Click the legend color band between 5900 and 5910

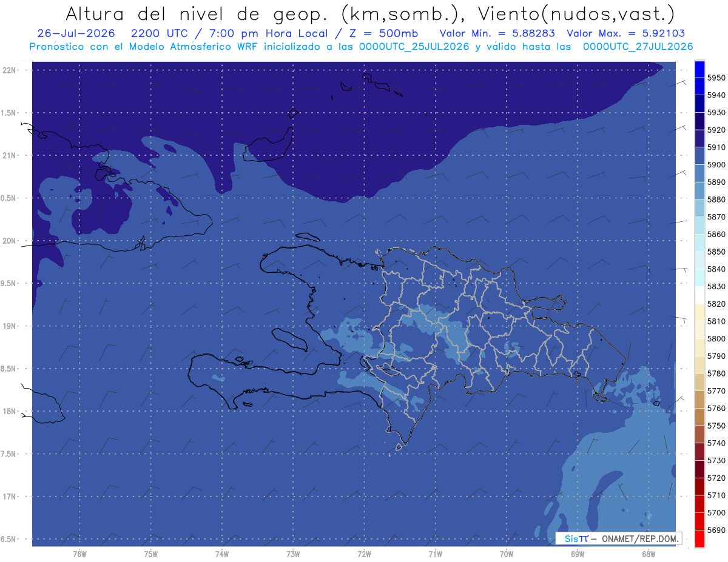coord(699,156)
